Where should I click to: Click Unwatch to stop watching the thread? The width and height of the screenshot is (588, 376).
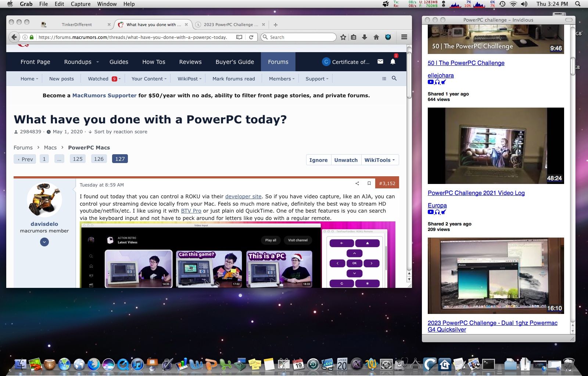pos(346,160)
